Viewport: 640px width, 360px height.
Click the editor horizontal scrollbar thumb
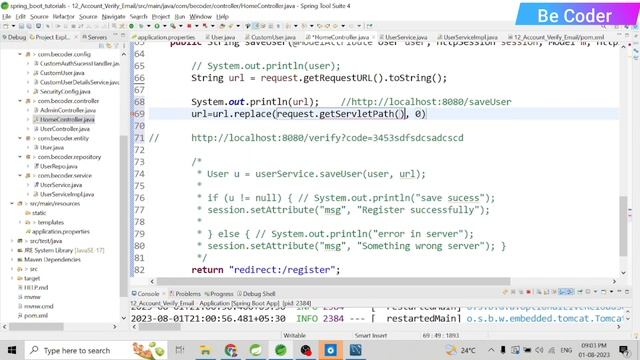[x=333, y=281]
